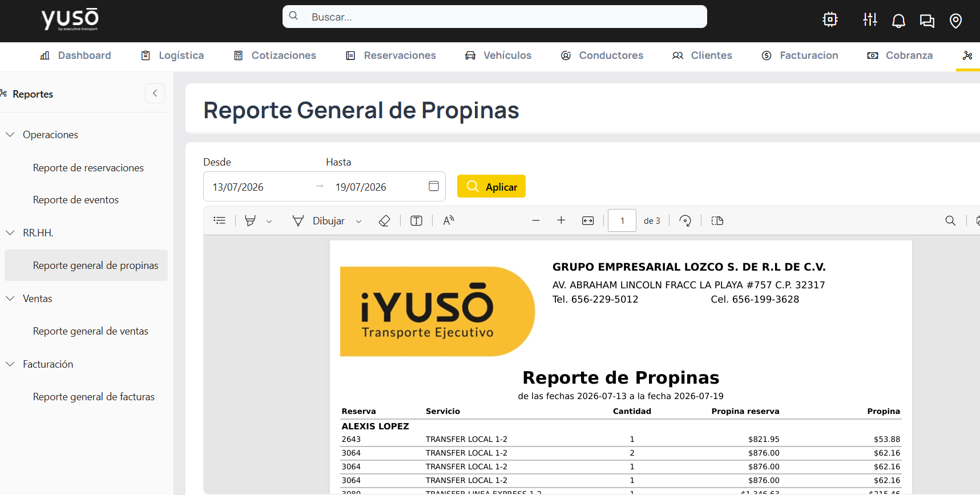Click the $53.88 propina value
Screen dimensions: 980x495
click(x=887, y=439)
